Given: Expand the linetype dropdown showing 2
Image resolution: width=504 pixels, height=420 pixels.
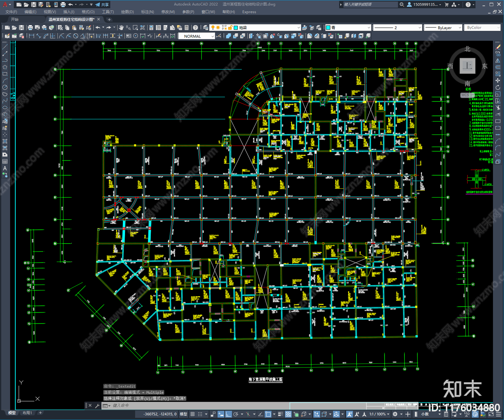Looking at the screenshot, I should 397,28.
